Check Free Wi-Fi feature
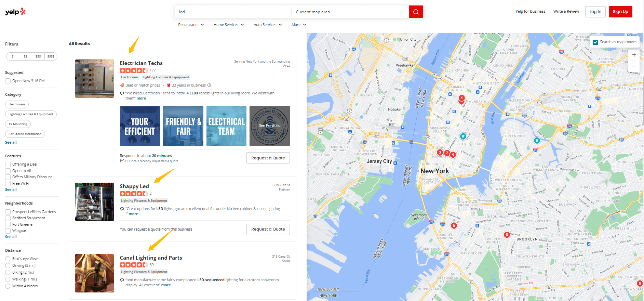 (8, 183)
